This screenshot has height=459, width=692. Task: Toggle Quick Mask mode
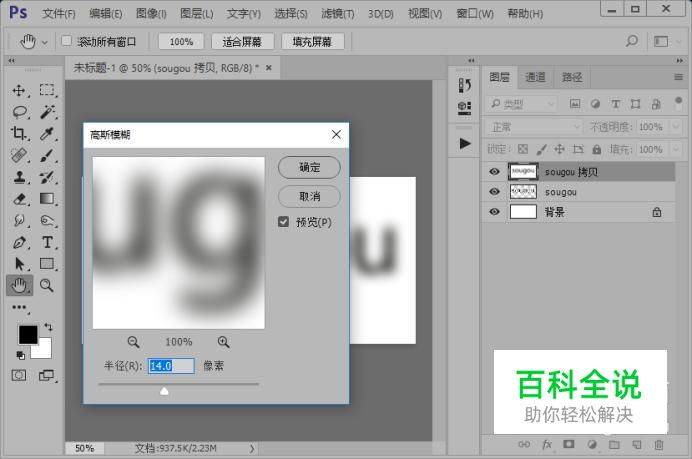[x=19, y=375]
